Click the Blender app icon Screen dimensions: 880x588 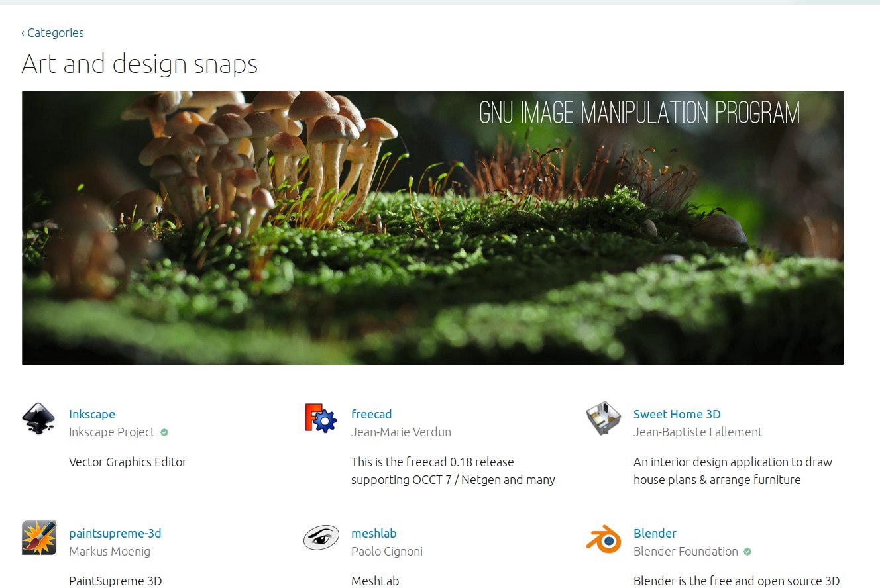604,538
